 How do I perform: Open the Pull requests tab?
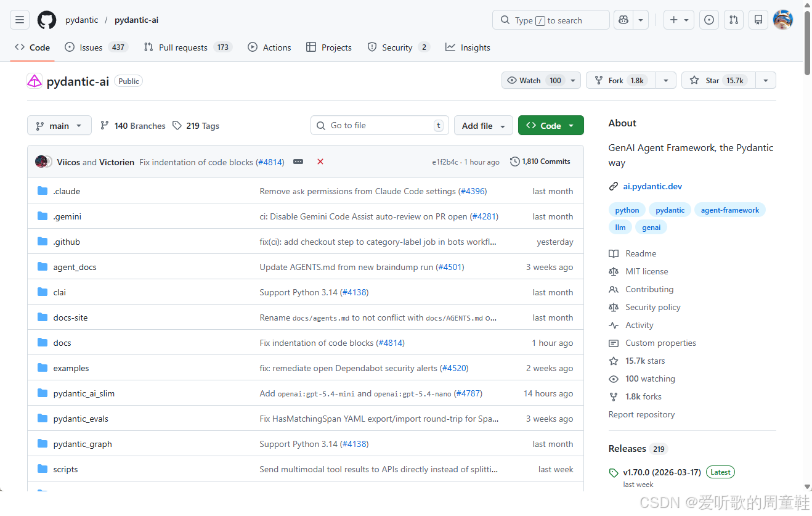188,47
